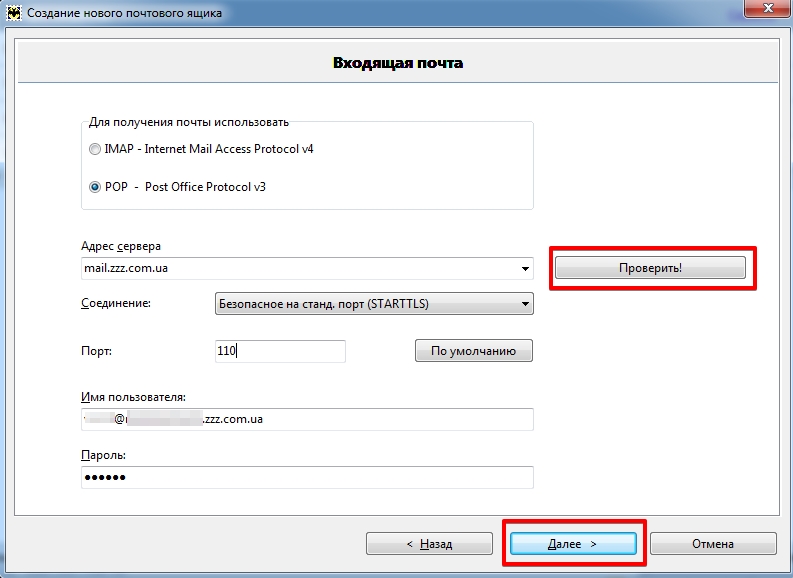Go back with the Назад button

429,544
